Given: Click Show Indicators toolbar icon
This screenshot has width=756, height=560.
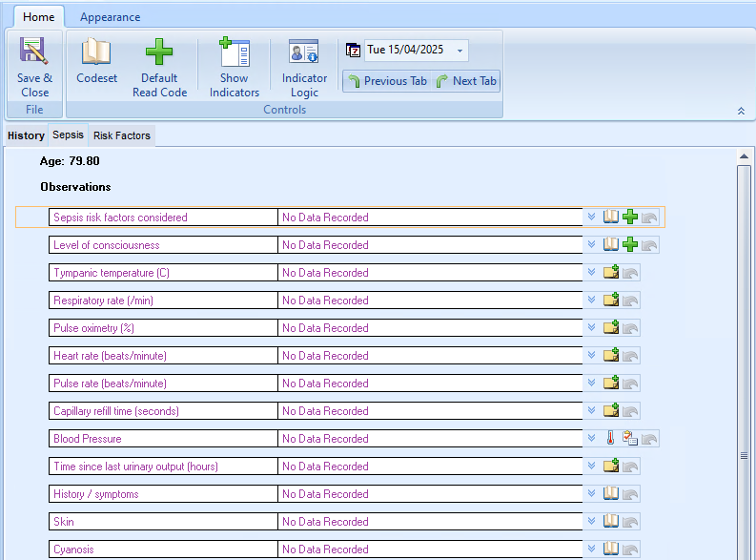Looking at the screenshot, I should click(x=235, y=52).
